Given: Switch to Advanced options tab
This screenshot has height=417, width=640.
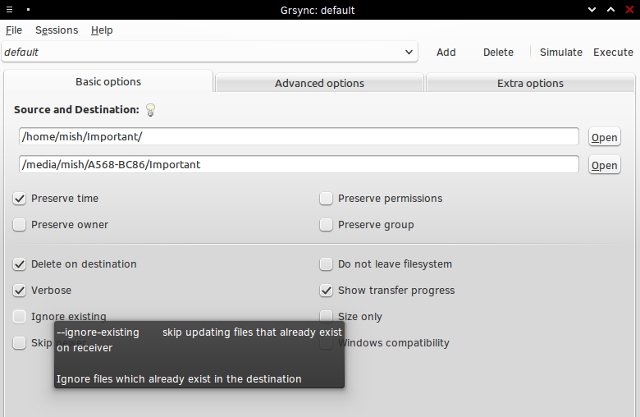Looking at the screenshot, I should [319, 83].
